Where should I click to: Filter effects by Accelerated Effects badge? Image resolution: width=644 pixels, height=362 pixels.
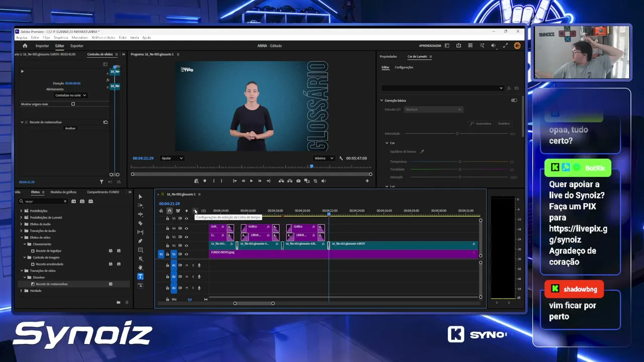(73, 201)
